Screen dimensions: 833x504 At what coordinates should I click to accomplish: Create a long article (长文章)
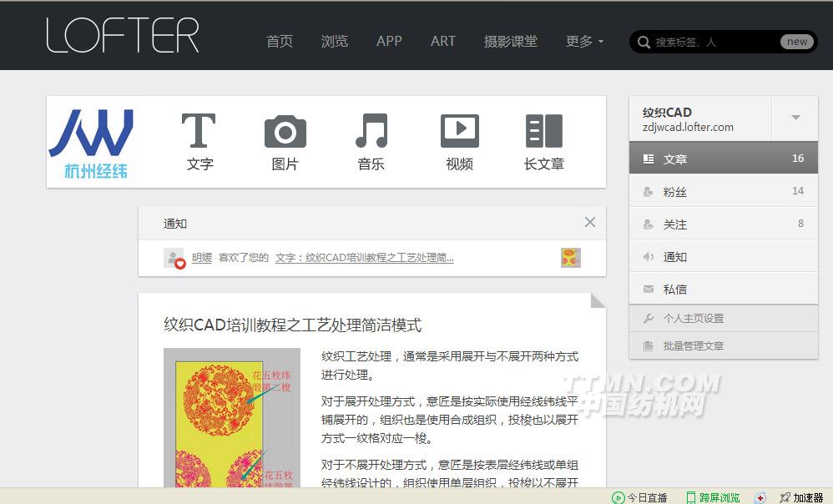(544, 142)
